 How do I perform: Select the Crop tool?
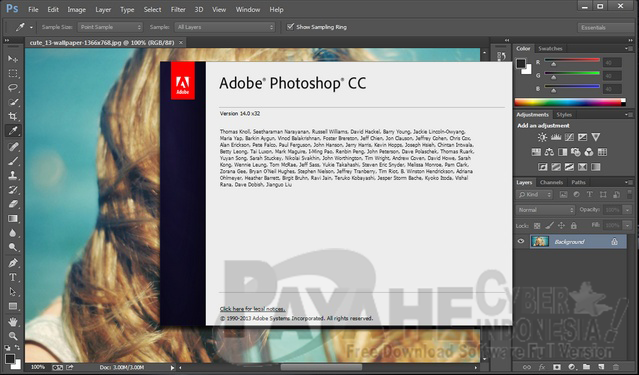click(x=13, y=116)
